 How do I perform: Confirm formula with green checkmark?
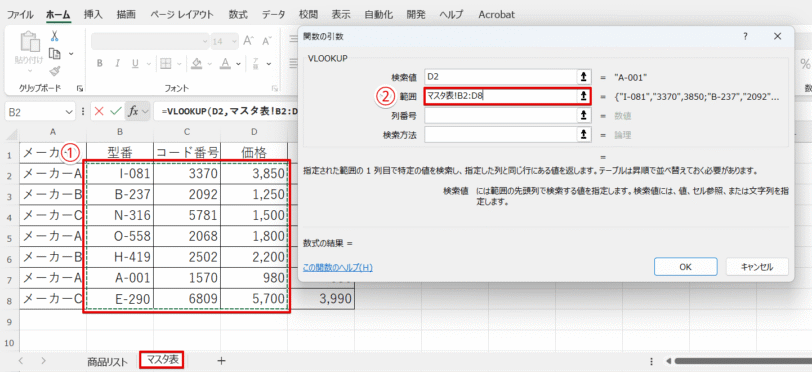pyautogui.click(x=116, y=111)
